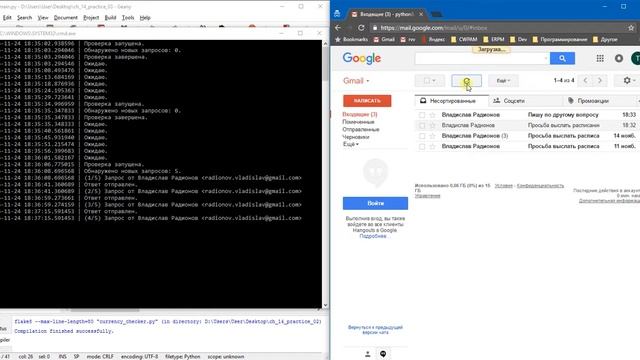Open the CWRAM bookmark folder

click(x=464, y=40)
